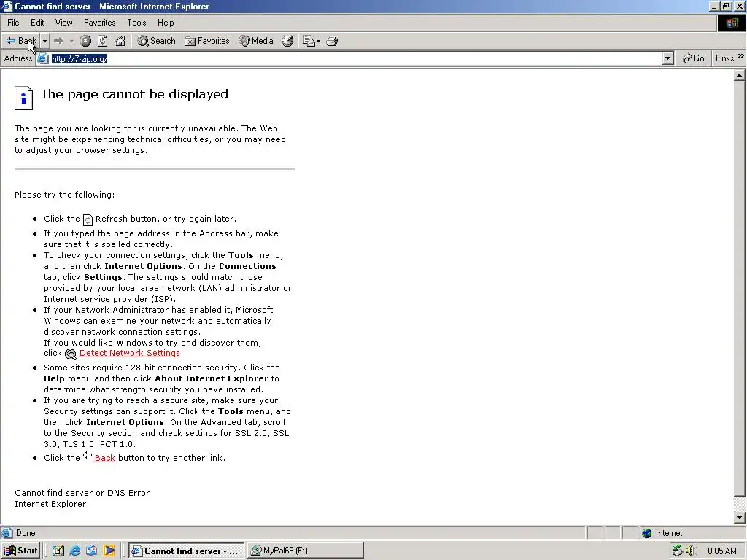Click the 8:05 AM taskbar clock

point(722,551)
